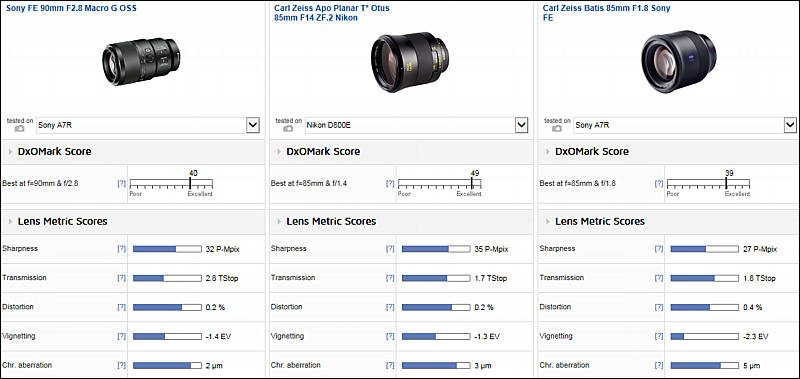Click the camera icon under 'tested on' for Zeiss Otus
The height and width of the screenshot is (379, 800).
tap(288, 129)
